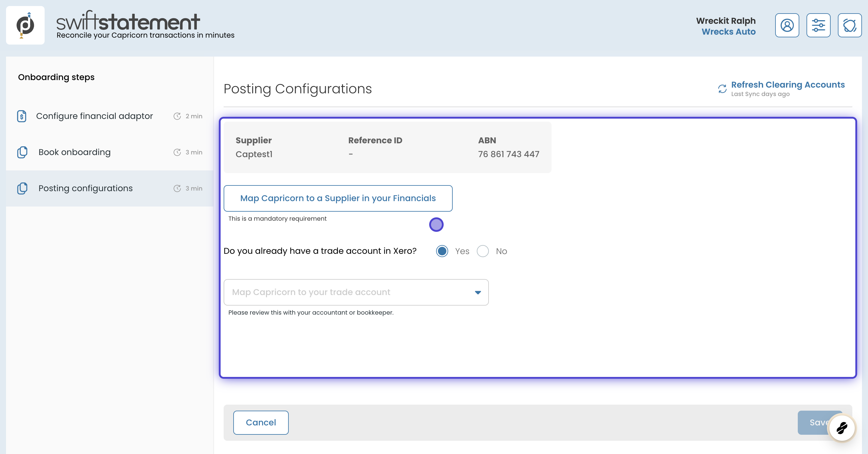Click the purple tour hotspot dot
This screenshot has width=868, height=454.
[436, 225]
